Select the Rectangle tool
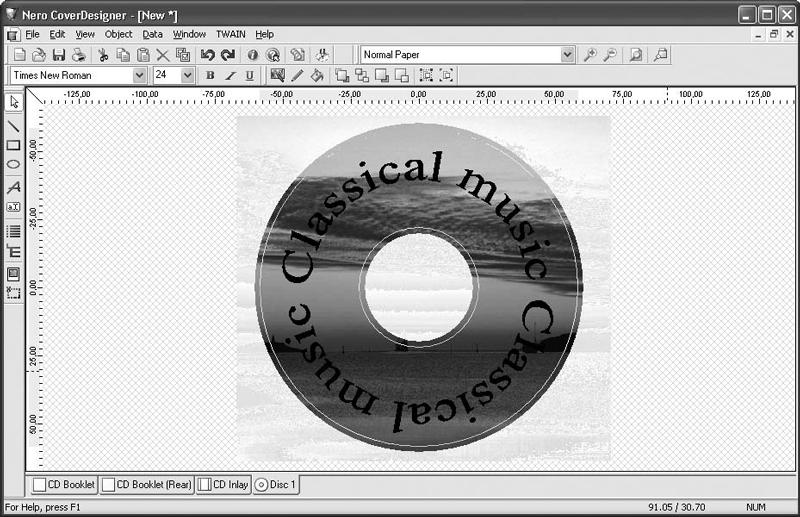 (14, 145)
